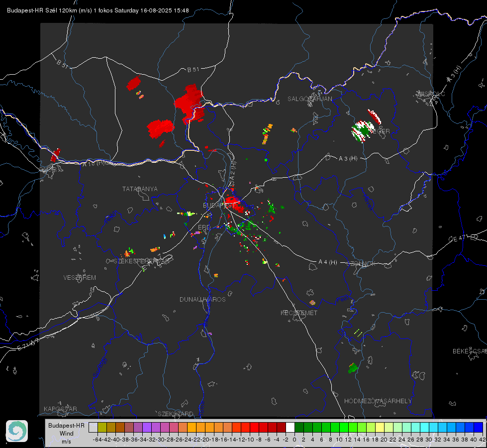
Task: Click the TATABÁNYA city label
Action: pos(140,189)
